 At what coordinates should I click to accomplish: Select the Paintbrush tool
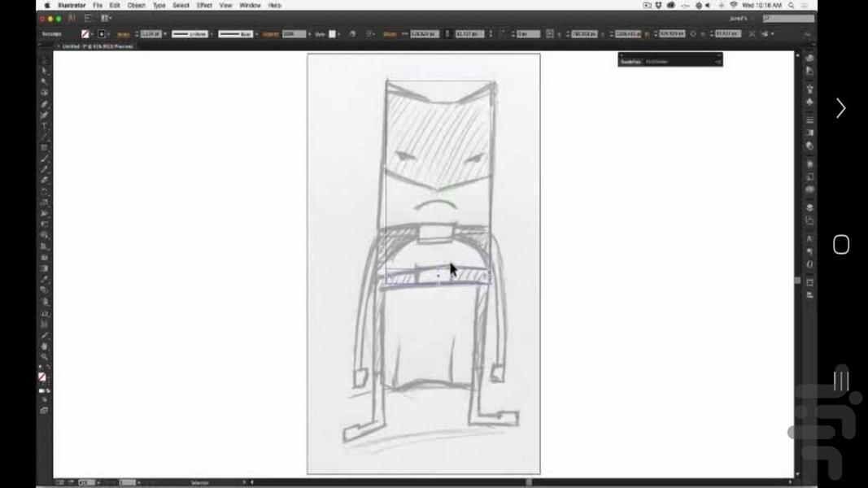(x=44, y=159)
